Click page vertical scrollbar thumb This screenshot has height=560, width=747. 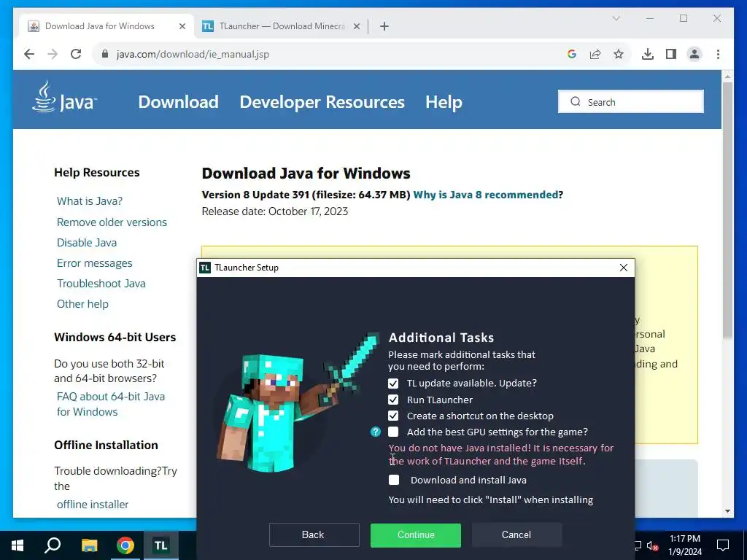click(x=727, y=209)
